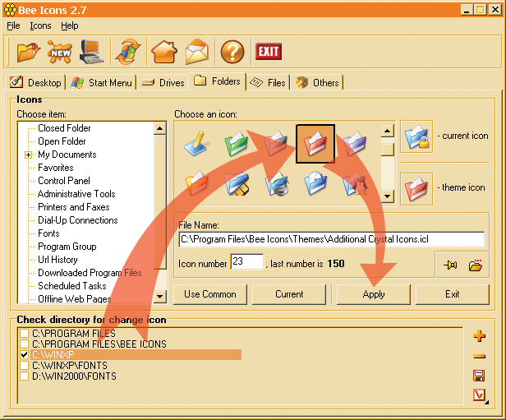Click the NEW splash toolbar icon

60,52
